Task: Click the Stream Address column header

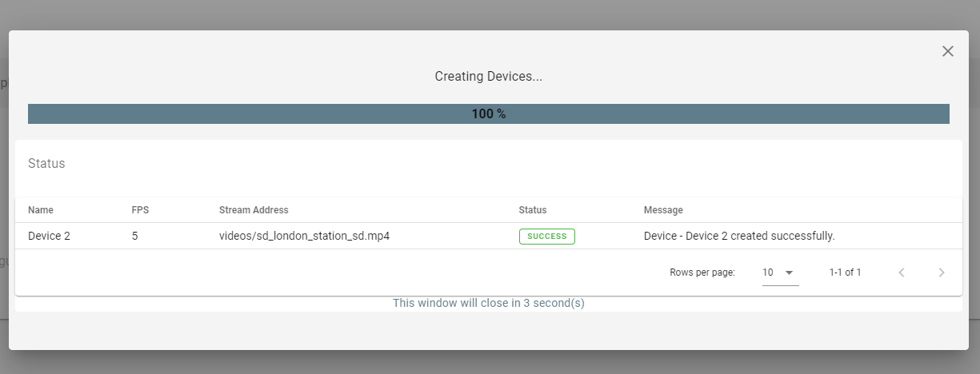Action: [254, 210]
